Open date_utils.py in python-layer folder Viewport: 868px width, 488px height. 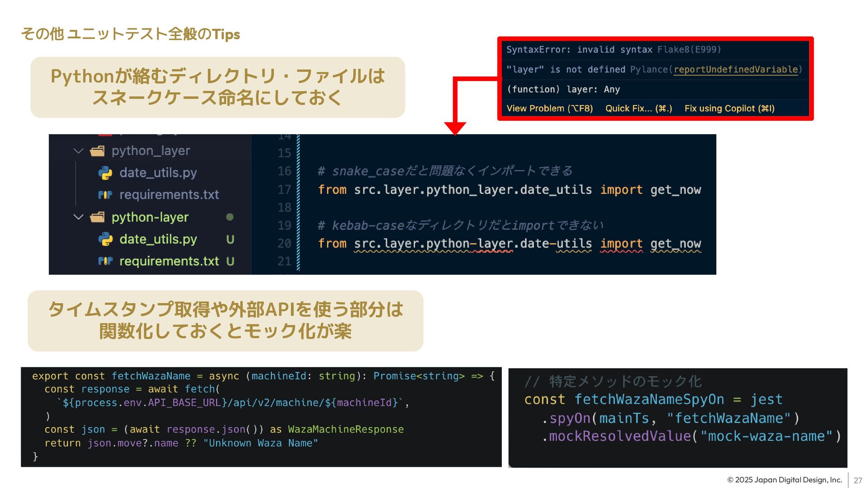(158, 239)
